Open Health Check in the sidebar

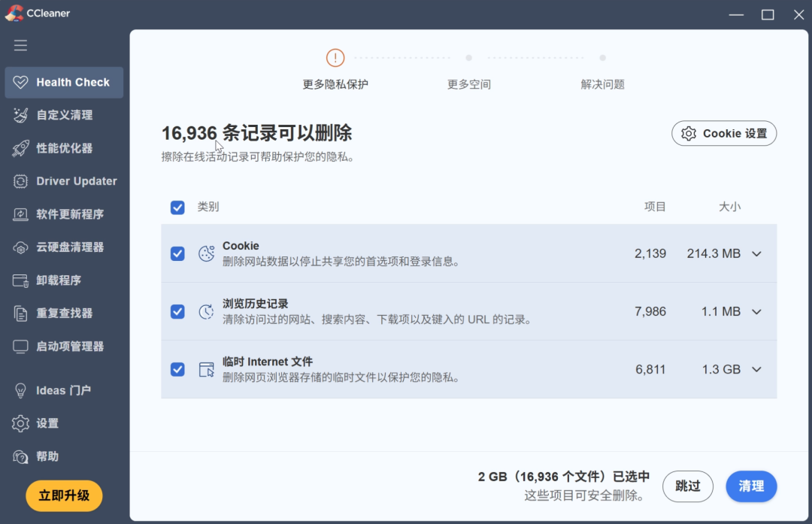(64, 83)
